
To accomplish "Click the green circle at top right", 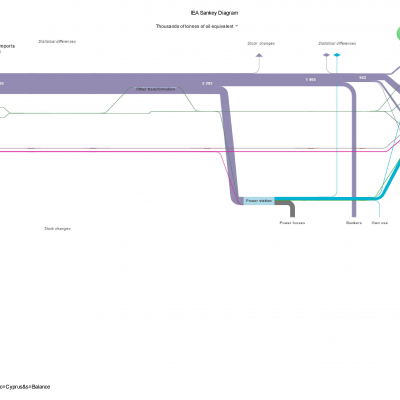I will [398, 34].
